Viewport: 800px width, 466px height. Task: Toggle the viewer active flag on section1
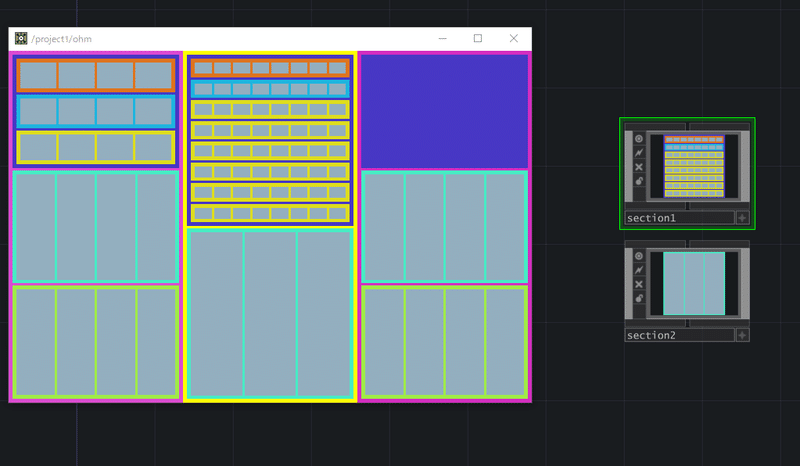tap(639, 139)
